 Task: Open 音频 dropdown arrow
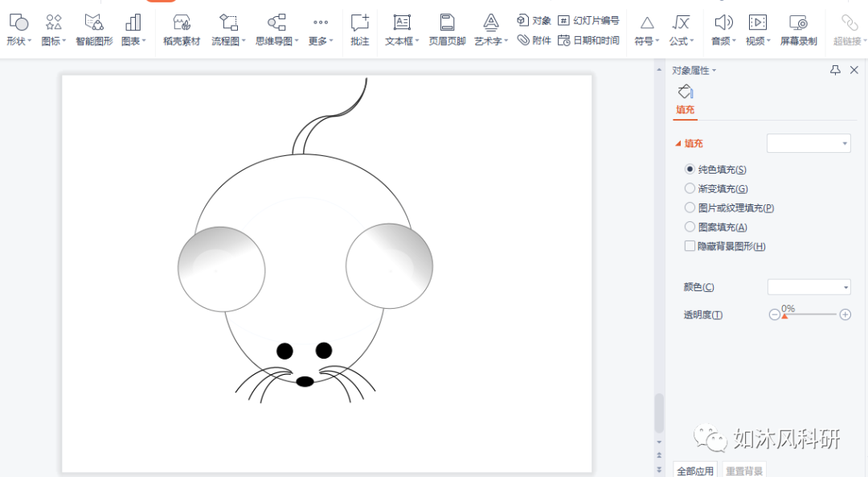pos(734,40)
